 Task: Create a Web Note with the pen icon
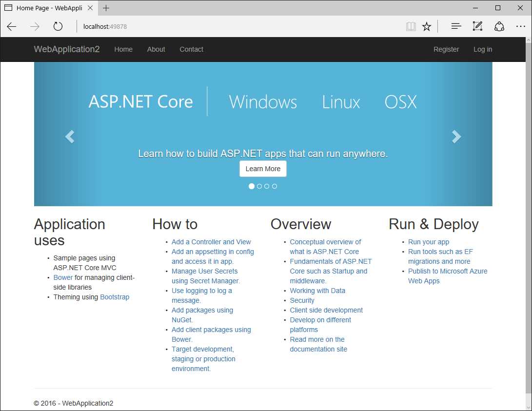pyautogui.click(x=477, y=26)
